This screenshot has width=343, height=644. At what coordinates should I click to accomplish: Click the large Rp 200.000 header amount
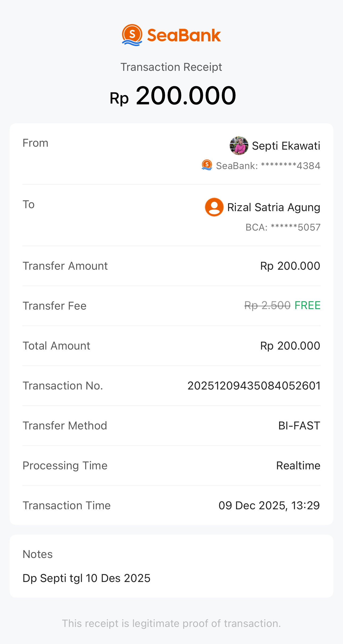[x=173, y=96]
